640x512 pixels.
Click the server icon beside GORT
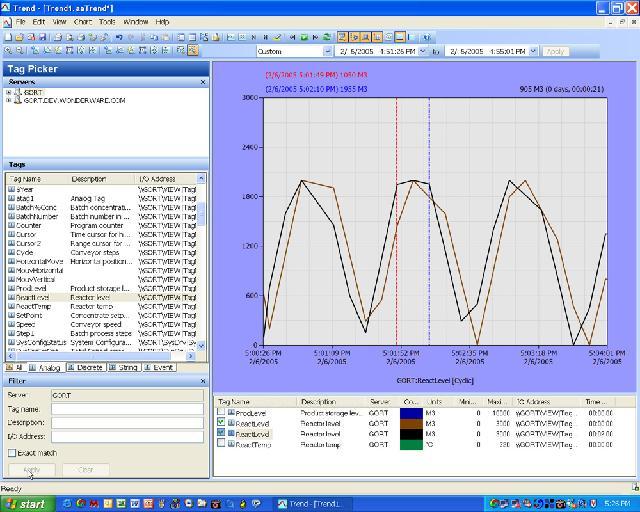18,93
